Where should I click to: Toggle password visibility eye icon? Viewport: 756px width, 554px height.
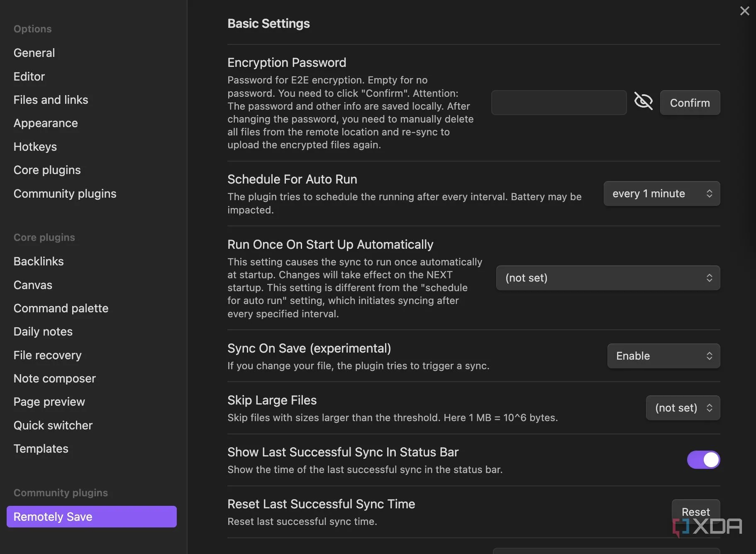(644, 101)
